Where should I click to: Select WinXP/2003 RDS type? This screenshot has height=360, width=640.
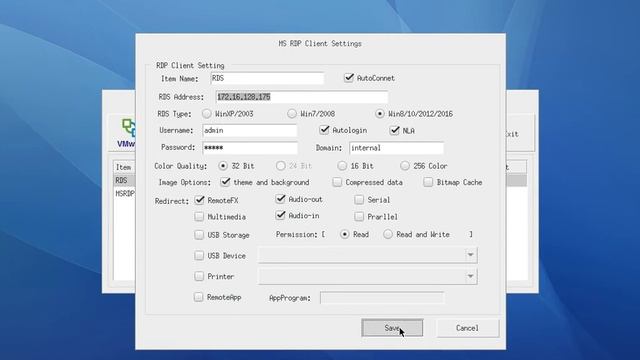(x=207, y=113)
